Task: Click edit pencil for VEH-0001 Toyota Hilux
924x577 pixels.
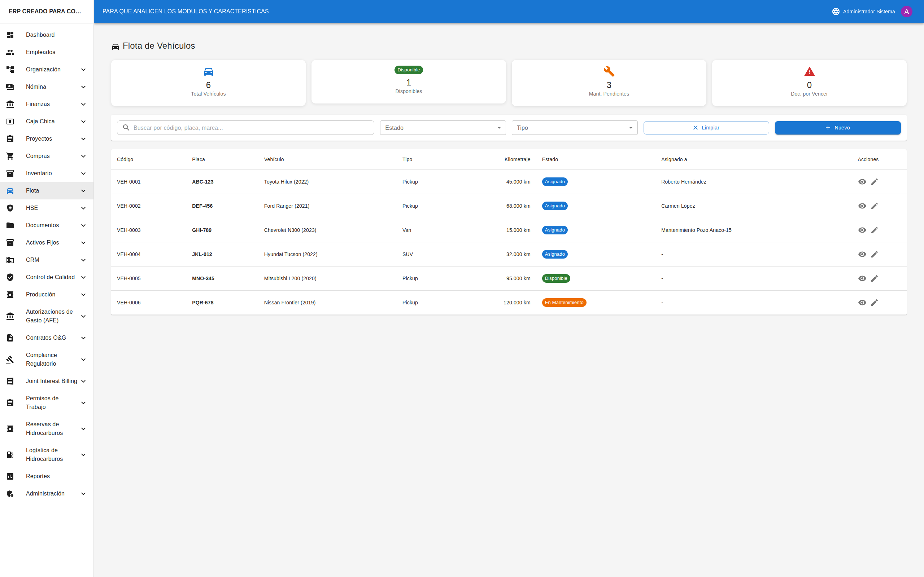Action: click(x=874, y=182)
